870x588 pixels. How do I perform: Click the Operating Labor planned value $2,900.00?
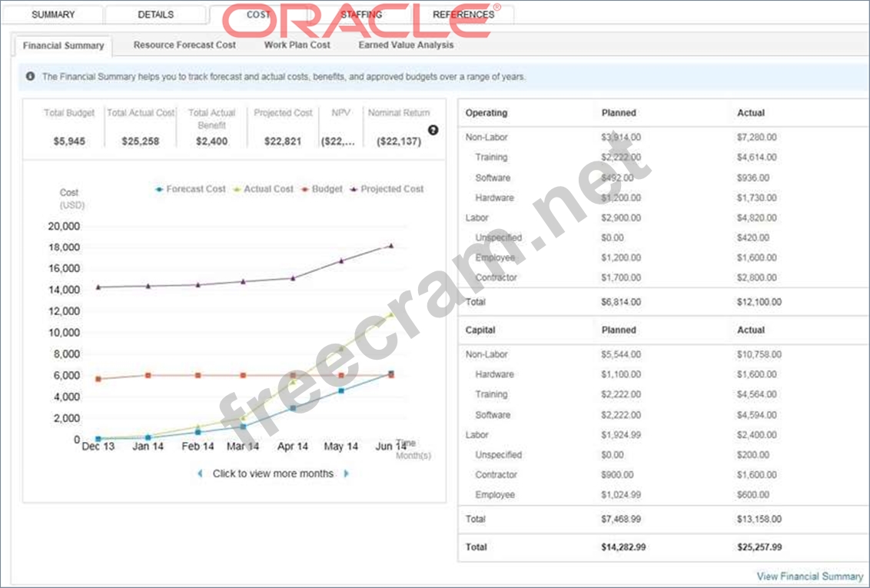pyautogui.click(x=621, y=218)
